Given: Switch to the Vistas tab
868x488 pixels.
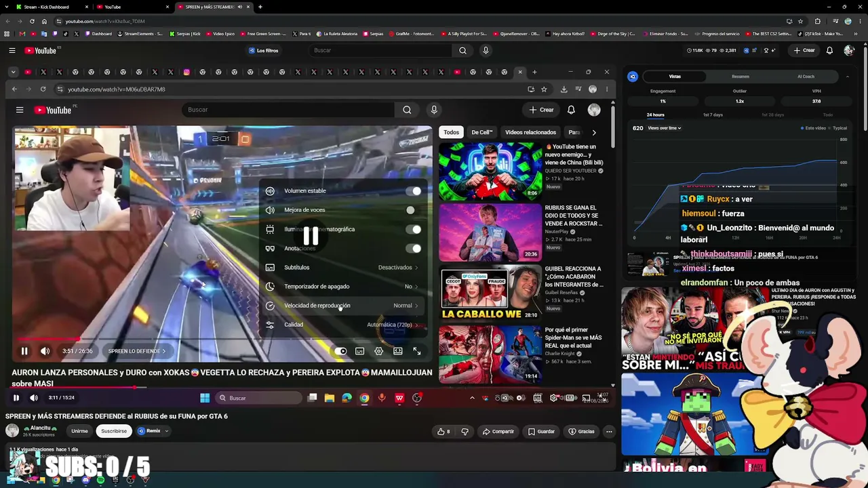Looking at the screenshot, I should point(675,77).
